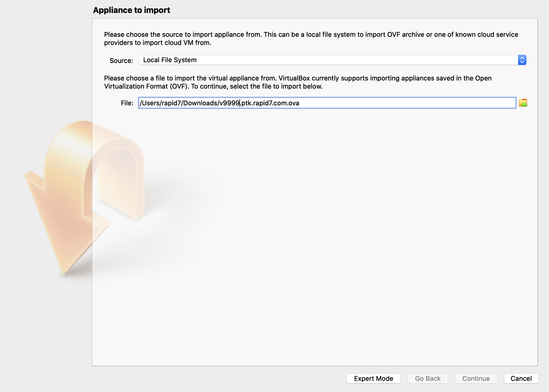The height and width of the screenshot is (392, 549).
Task: Click the blue Source dropdown arrows
Action: click(522, 60)
